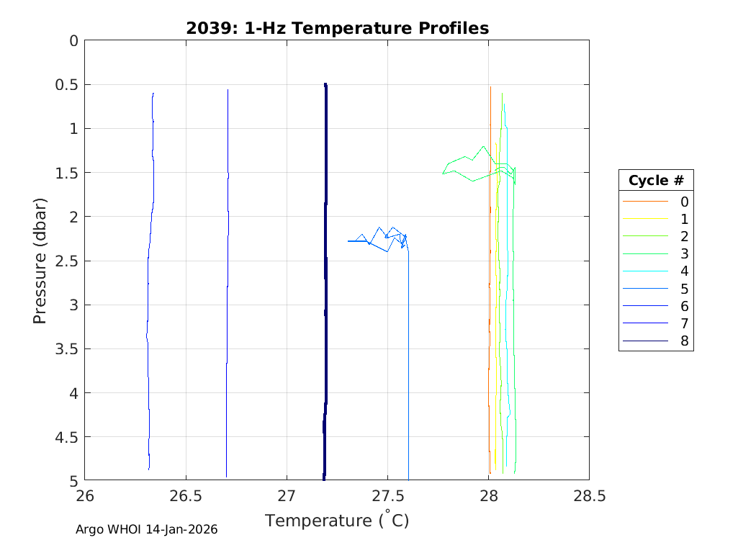Viewport: 756px width, 540px height.
Task: Select the 'Temperature (°C)' x-axis label
Action: (337, 520)
